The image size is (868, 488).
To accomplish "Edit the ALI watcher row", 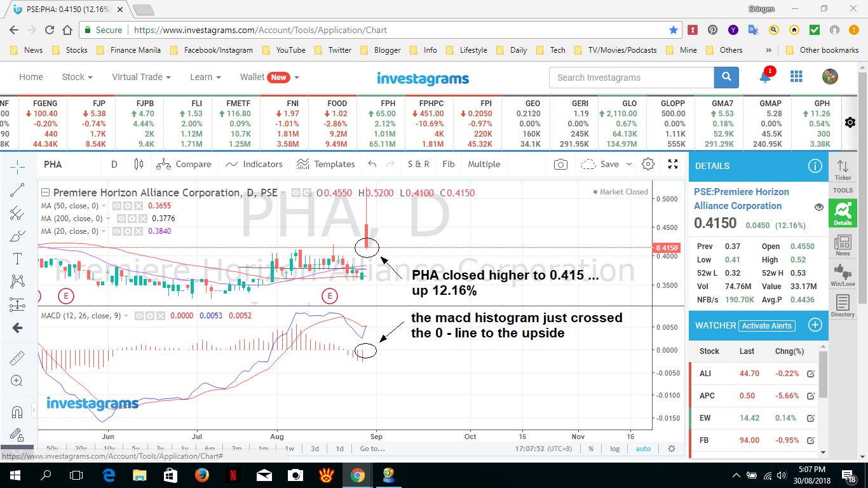I will click(x=811, y=374).
